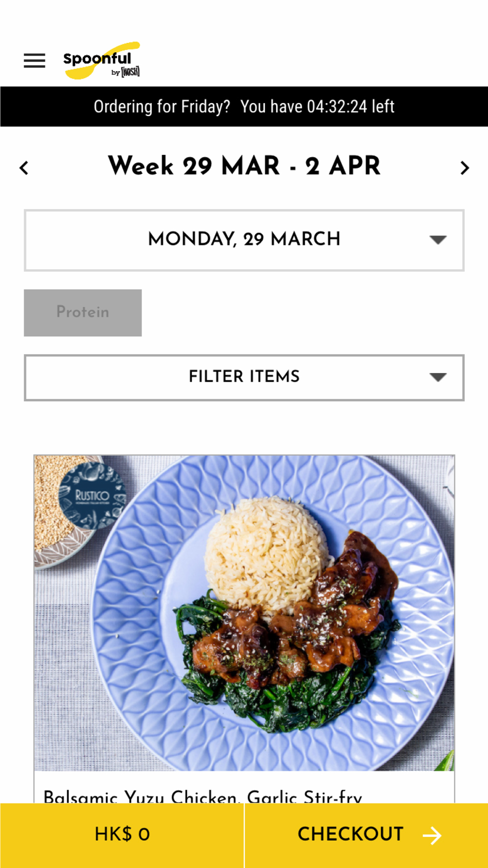488x868 pixels.
Task: Proceed to Checkout
Action: pos(366,835)
